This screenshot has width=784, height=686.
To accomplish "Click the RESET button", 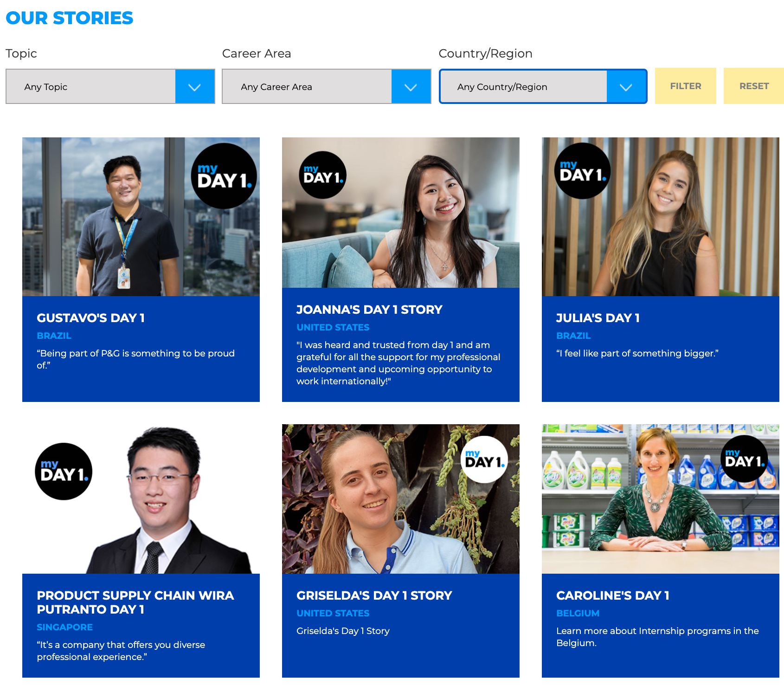I will [x=753, y=86].
